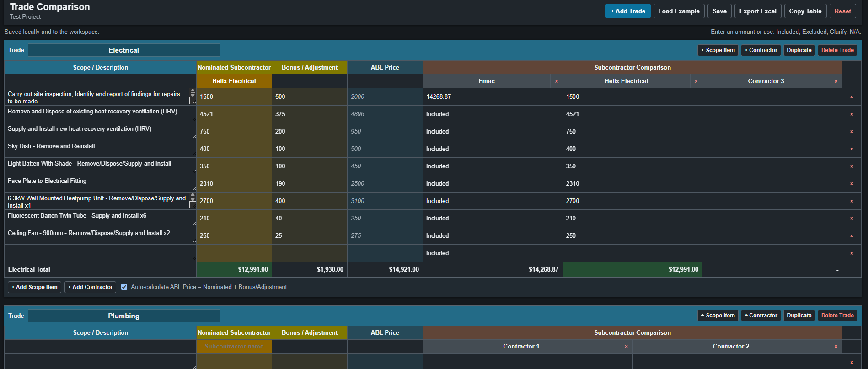The width and height of the screenshot is (868, 369).
Task: Click the 'Saved locally and to the workspace.' status
Action: tap(52, 32)
